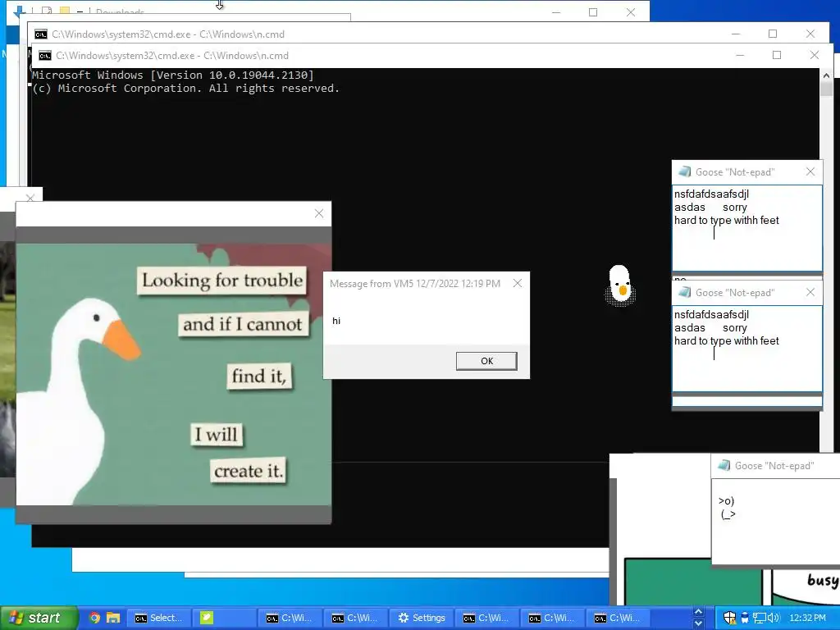Click the rear cmd.exe window title icon

tap(41, 34)
